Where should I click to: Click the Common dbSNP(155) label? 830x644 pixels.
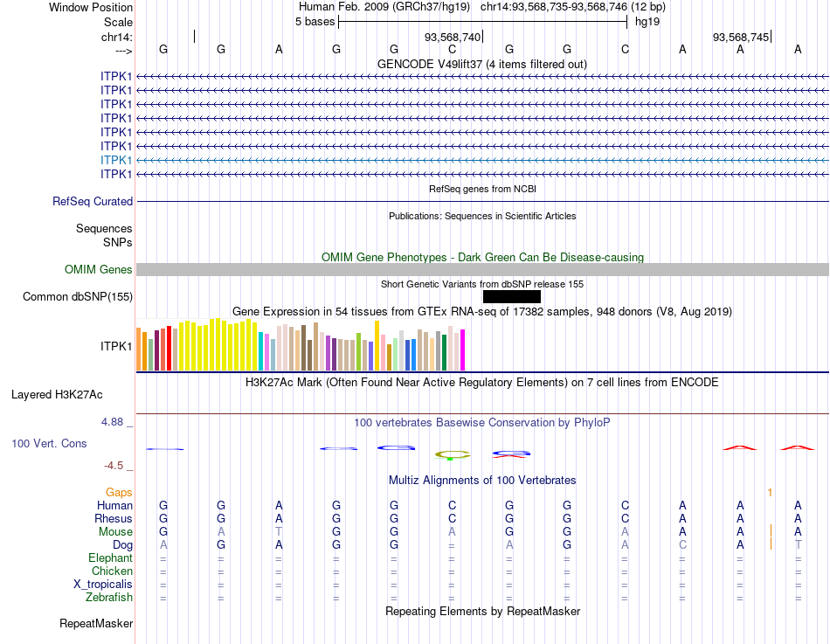[x=78, y=296]
